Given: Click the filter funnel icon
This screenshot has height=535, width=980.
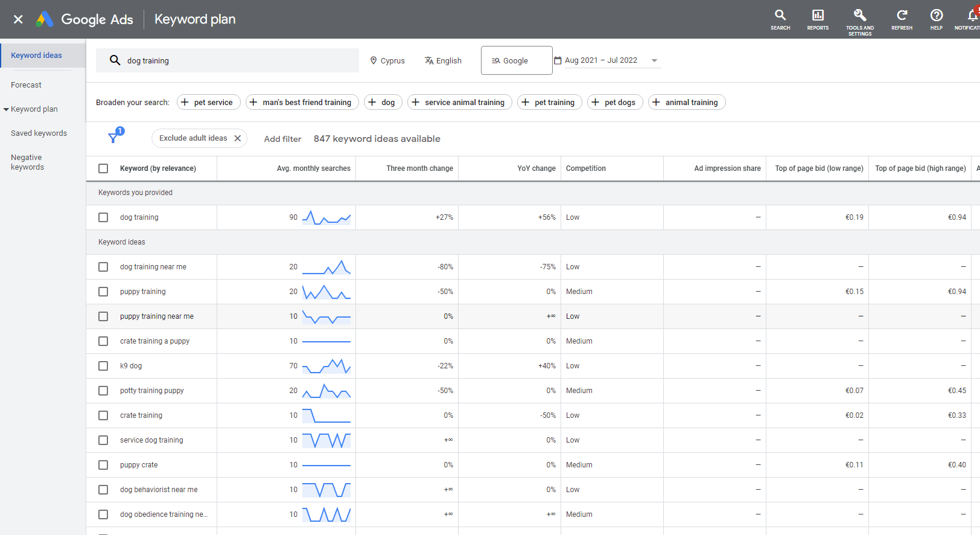Looking at the screenshot, I should pyautogui.click(x=113, y=138).
